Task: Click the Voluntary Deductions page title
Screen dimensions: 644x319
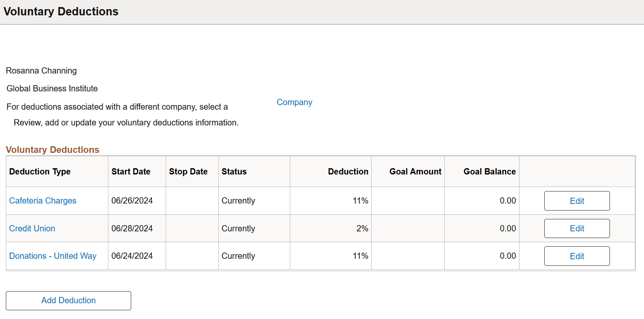Action: click(61, 11)
